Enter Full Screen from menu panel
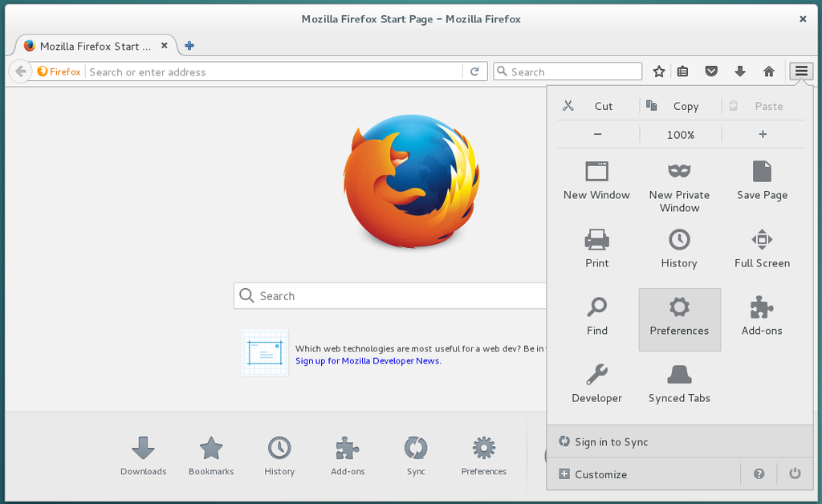 [763, 250]
